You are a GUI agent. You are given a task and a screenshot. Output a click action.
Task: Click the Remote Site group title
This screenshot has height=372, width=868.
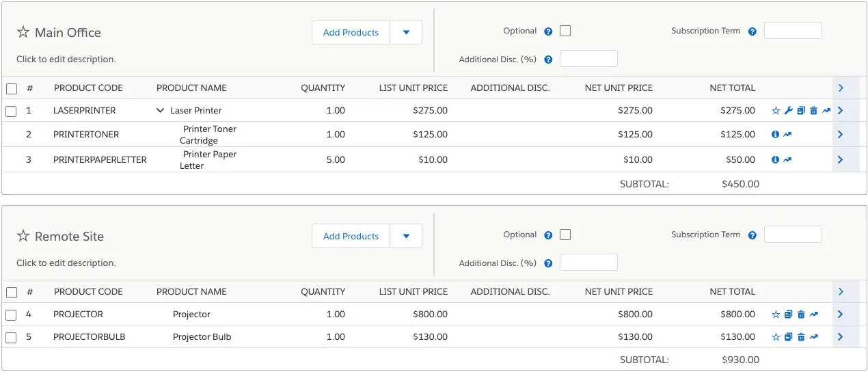69,237
